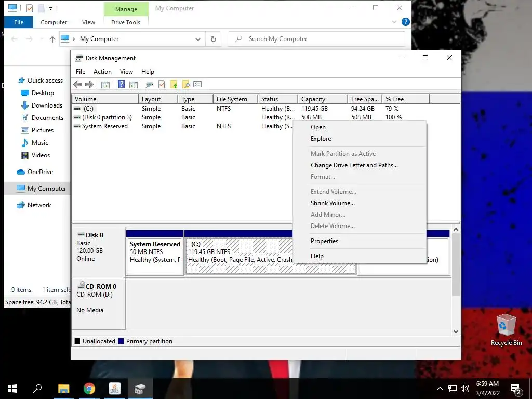Image resolution: width=532 pixels, height=399 pixels.
Task: Toggle Show/Hide Console Tree toolbar icon
Action: [x=105, y=85]
